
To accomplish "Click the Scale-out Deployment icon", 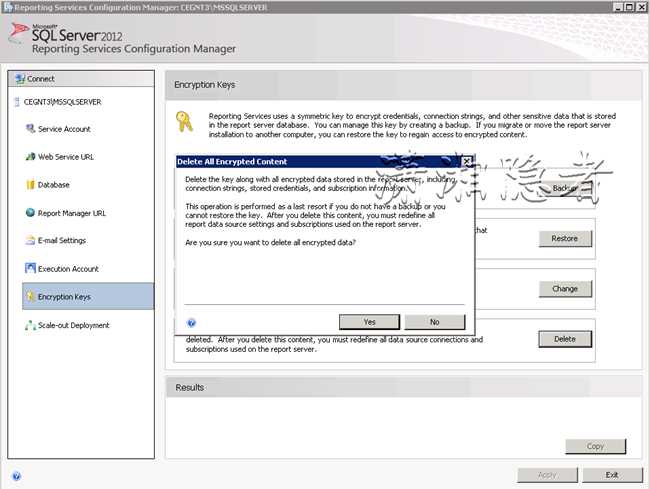I will (x=30, y=325).
